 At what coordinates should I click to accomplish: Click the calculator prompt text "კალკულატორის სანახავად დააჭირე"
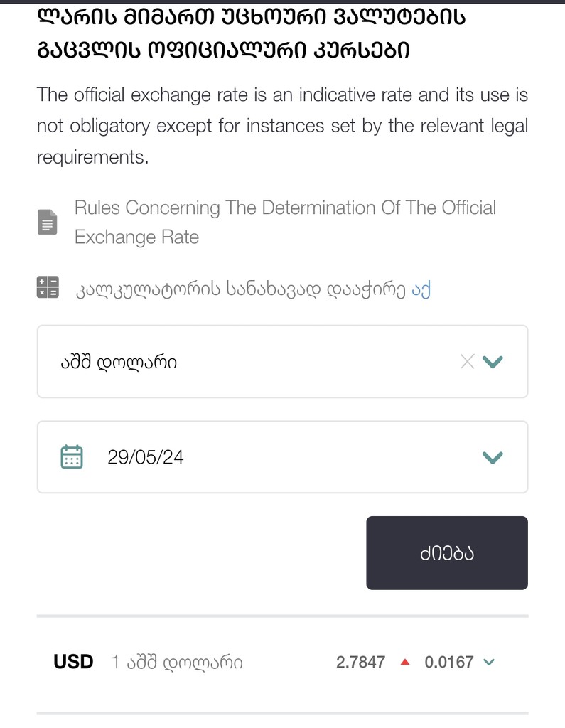tap(242, 289)
